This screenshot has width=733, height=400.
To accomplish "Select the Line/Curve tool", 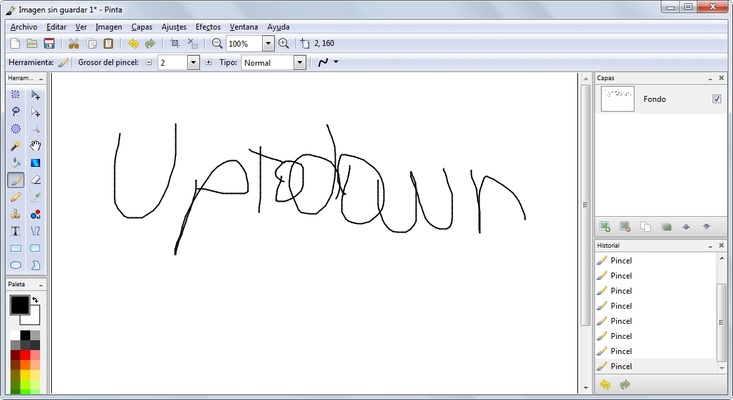I will tap(35, 231).
